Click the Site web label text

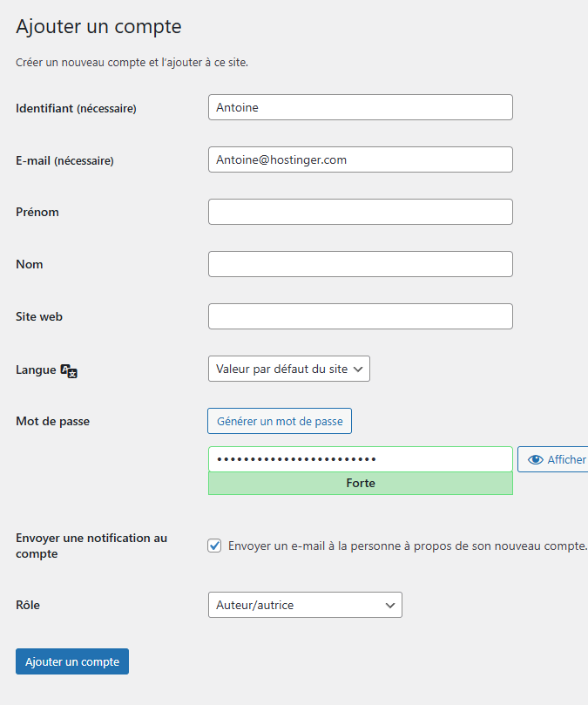(39, 316)
